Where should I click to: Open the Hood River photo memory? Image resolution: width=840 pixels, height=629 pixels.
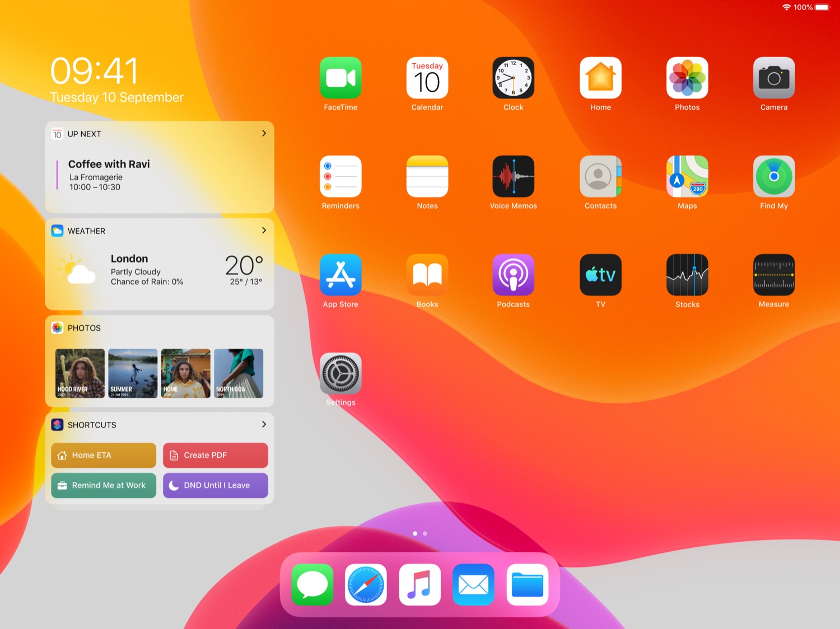coord(80,373)
